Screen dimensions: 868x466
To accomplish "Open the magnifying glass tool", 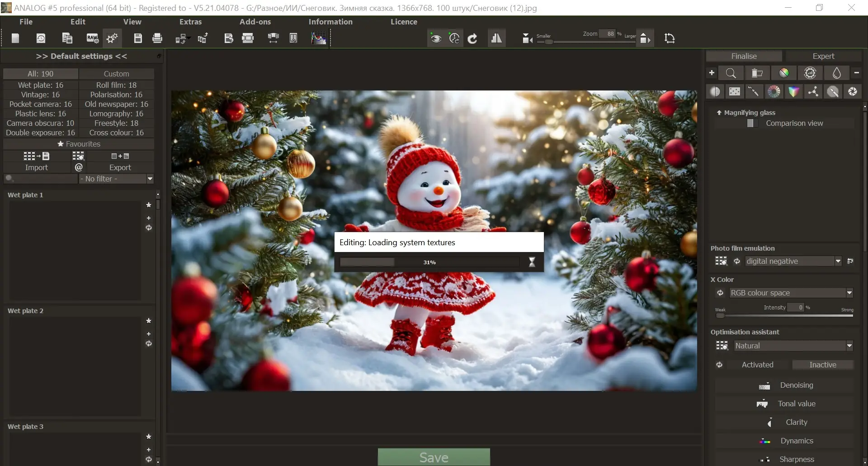I will coord(731,73).
